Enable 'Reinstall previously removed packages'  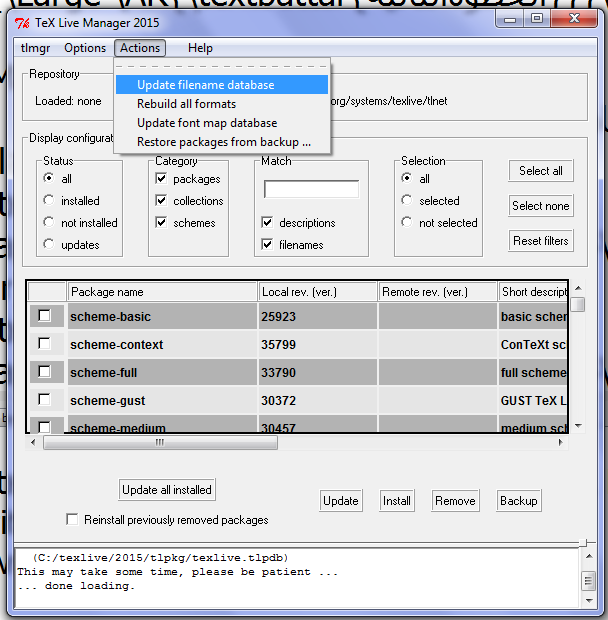(x=72, y=520)
